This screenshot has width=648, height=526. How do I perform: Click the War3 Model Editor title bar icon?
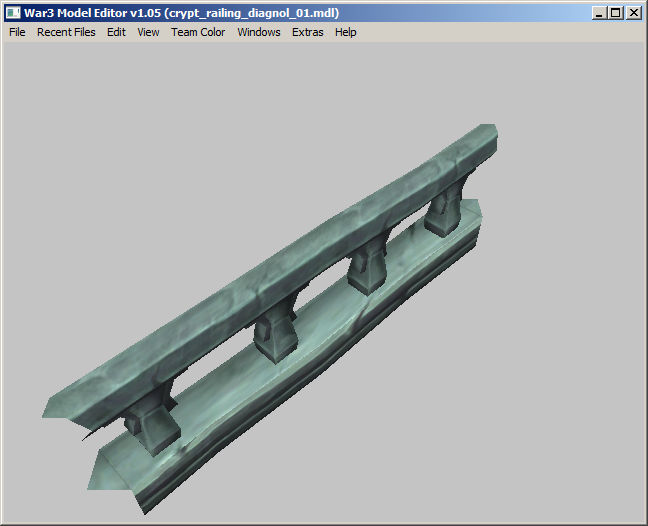click(x=13, y=13)
